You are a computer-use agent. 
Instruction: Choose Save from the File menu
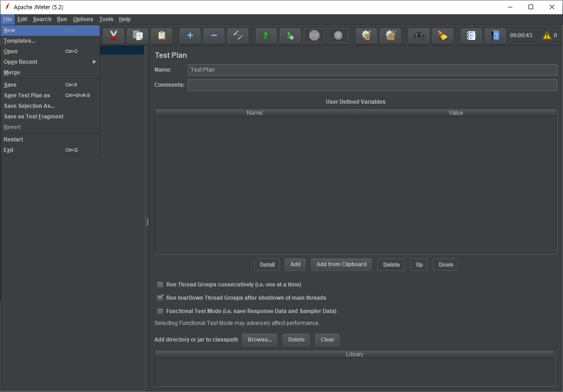coord(50,85)
